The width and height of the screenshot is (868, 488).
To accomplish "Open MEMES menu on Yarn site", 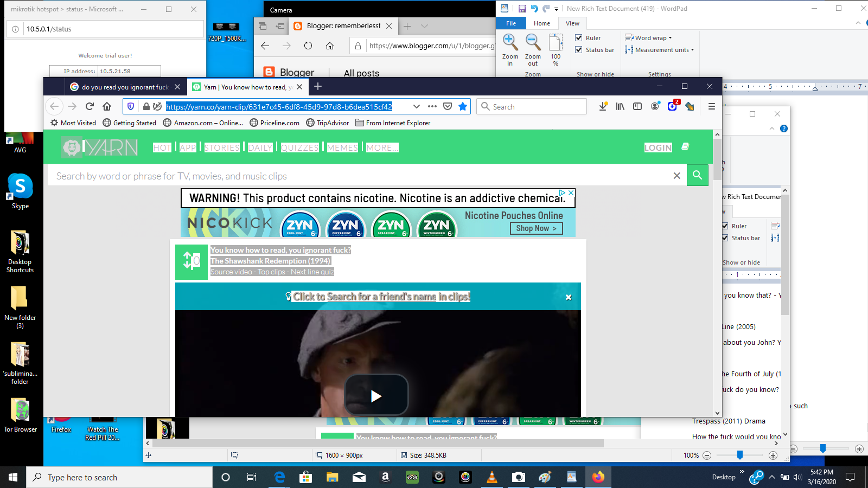I will pos(342,147).
